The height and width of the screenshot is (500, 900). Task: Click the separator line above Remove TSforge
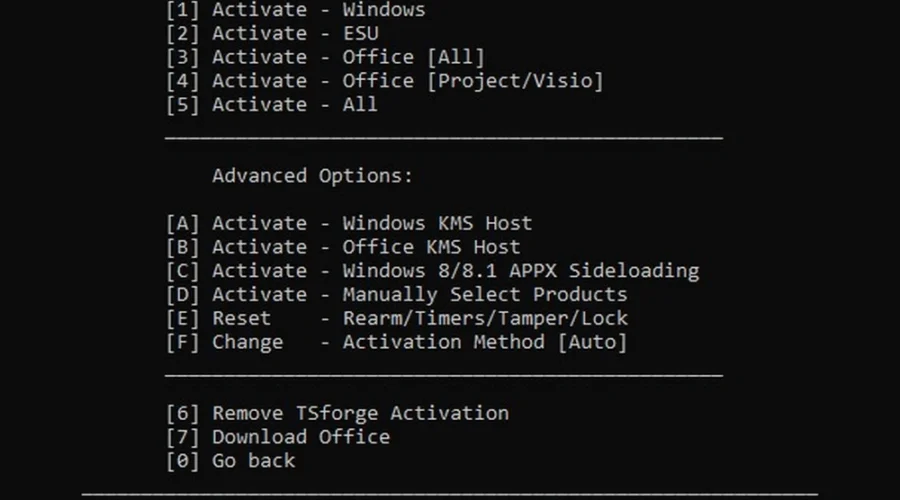tap(443, 374)
